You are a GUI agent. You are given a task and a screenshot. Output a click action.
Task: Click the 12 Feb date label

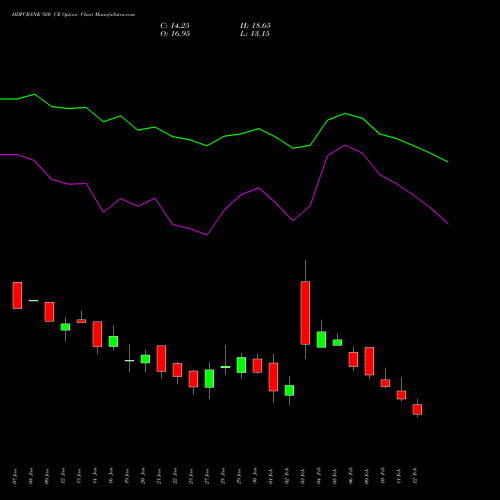tap(415, 476)
